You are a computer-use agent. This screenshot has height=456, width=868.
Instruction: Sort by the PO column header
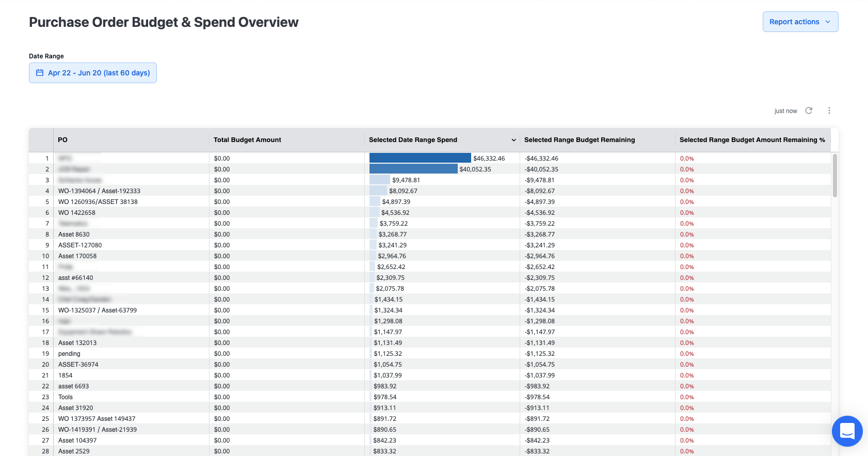point(63,140)
